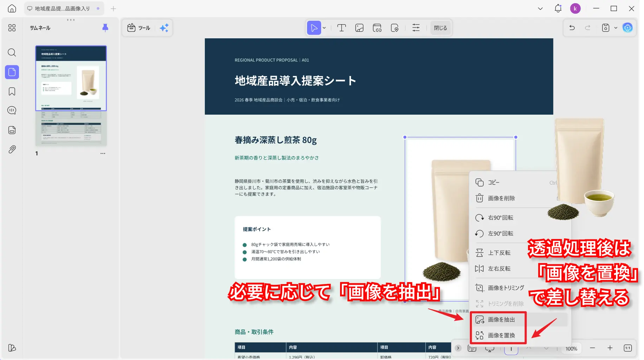This screenshot has width=644, height=360.
Task: Open the grid view sidebar icon
Action: point(12,28)
